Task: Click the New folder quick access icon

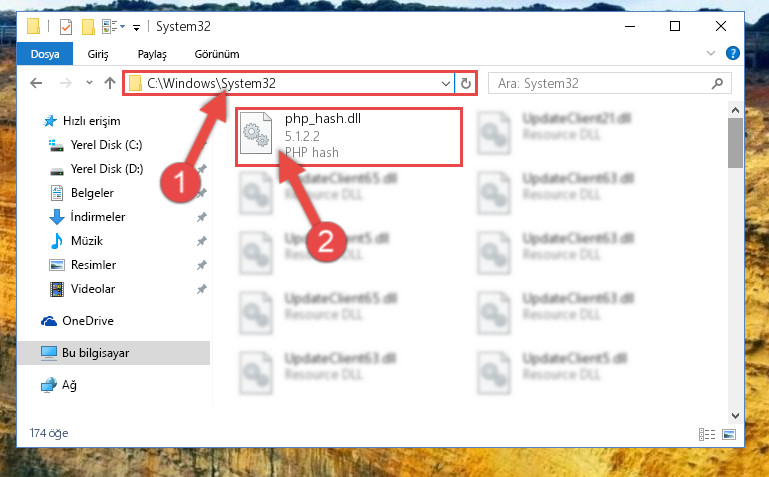Action: click(88, 26)
